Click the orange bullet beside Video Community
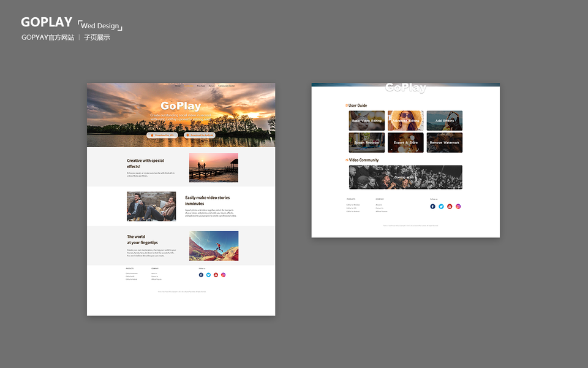The width and height of the screenshot is (588, 368). 347,160
